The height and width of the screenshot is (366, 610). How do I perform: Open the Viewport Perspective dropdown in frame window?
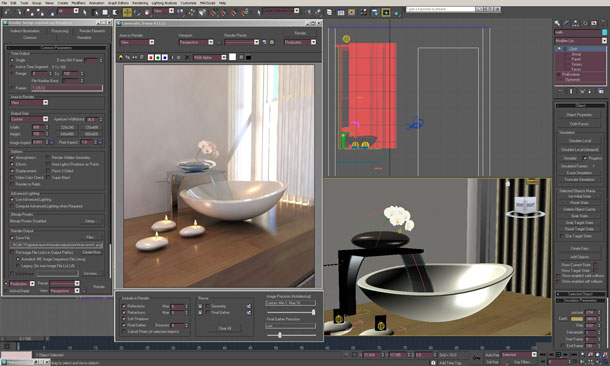click(196, 42)
